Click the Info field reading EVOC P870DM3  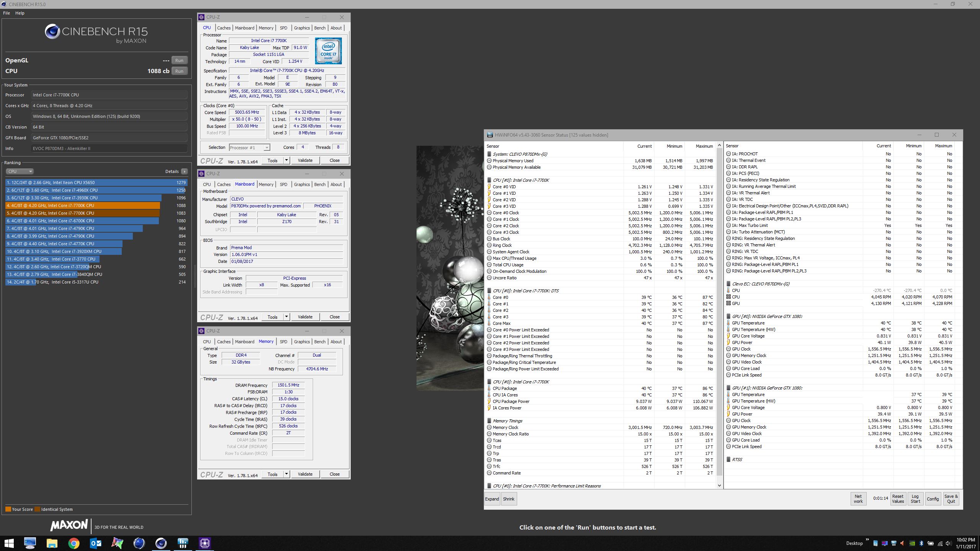(109, 148)
